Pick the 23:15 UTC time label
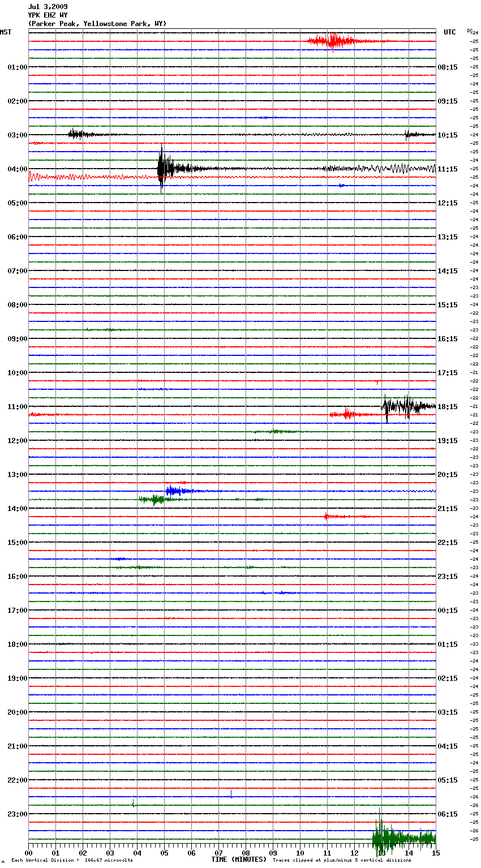The height and width of the screenshot is (868, 481). tap(448, 576)
